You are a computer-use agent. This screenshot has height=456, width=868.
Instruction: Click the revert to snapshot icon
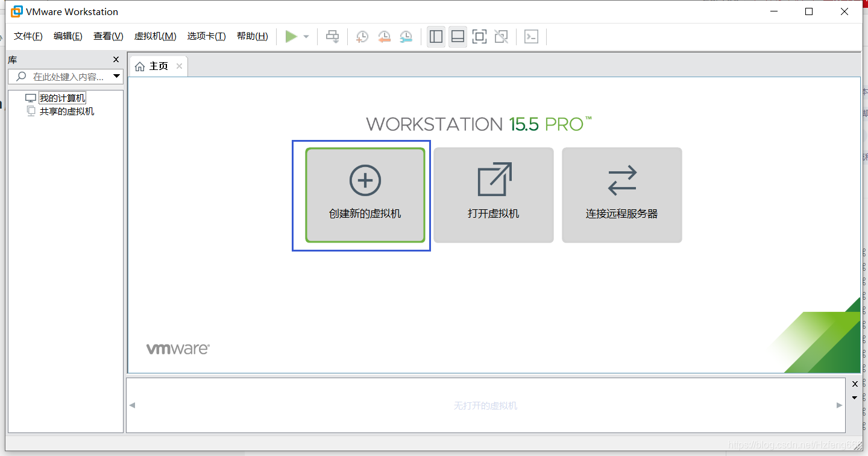384,37
